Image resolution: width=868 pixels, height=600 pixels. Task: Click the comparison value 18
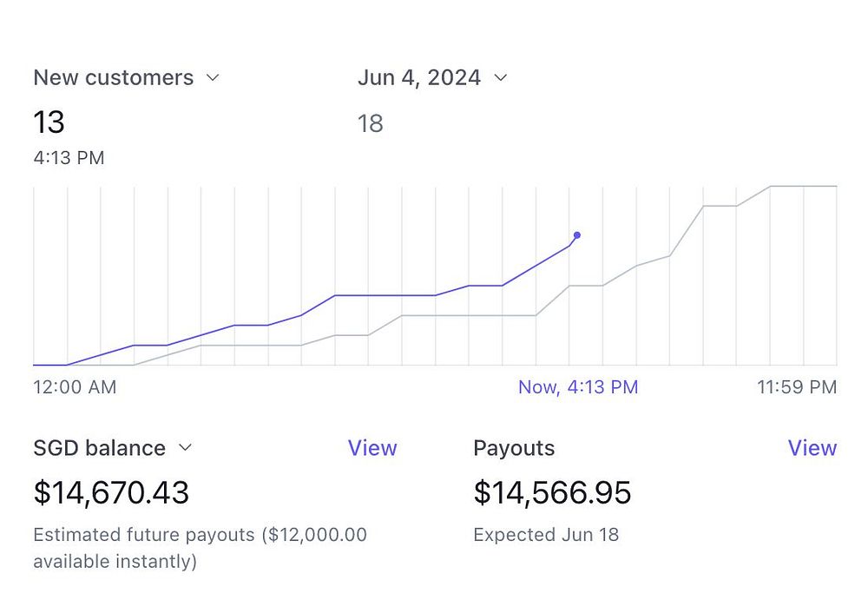click(x=371, y=123)
